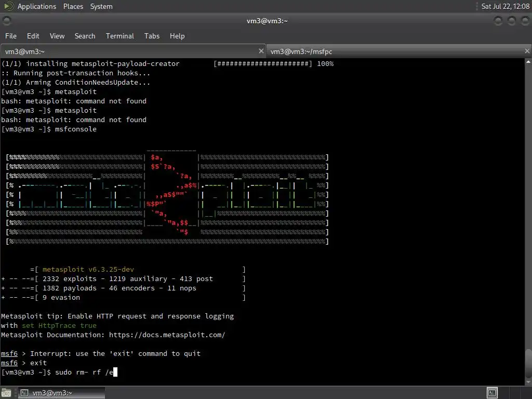
Task: Click 'Running post-transaction hooks...' line
Action: pyautogui.click(x=75, y=73)
